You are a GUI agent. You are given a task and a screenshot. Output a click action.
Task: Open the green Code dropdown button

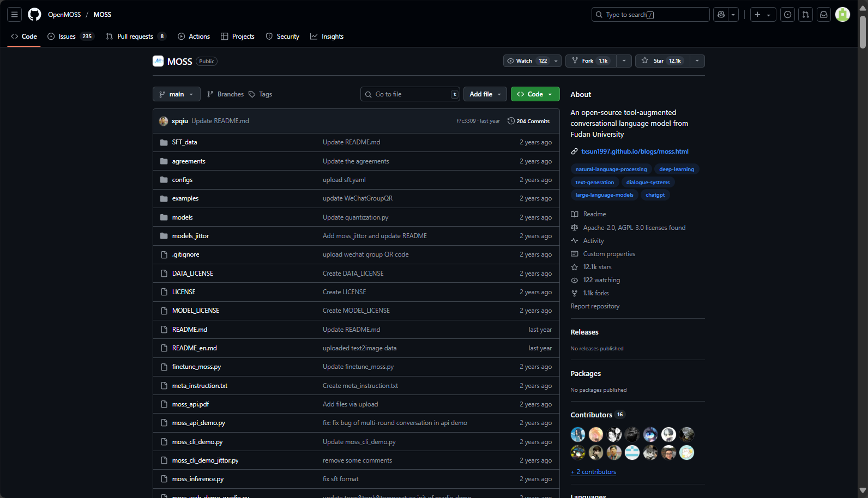coord(535,94)
